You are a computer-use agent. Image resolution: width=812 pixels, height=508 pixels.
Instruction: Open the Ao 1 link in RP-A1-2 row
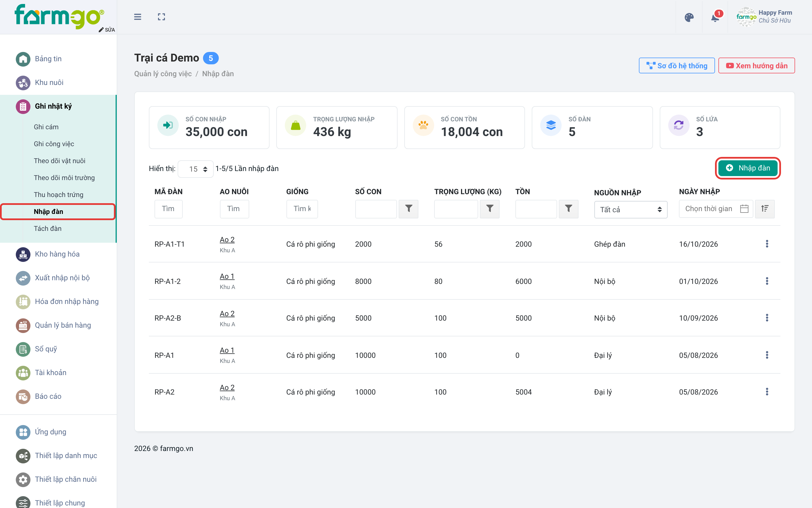point(227,276)
